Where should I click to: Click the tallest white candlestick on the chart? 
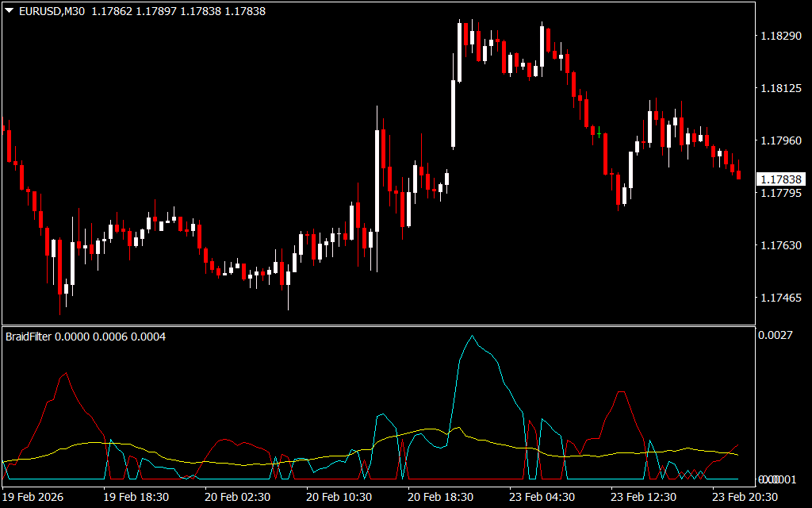click(454, 113)
